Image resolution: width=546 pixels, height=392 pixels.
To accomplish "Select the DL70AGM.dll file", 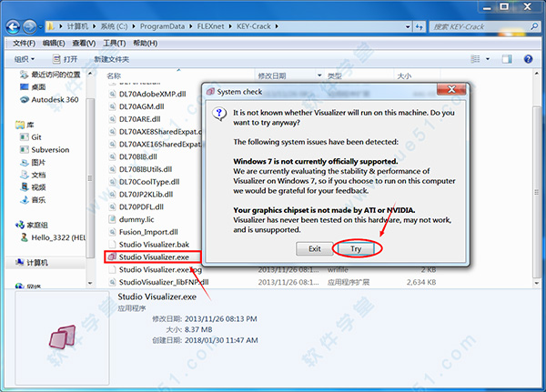I will [136, 106].
